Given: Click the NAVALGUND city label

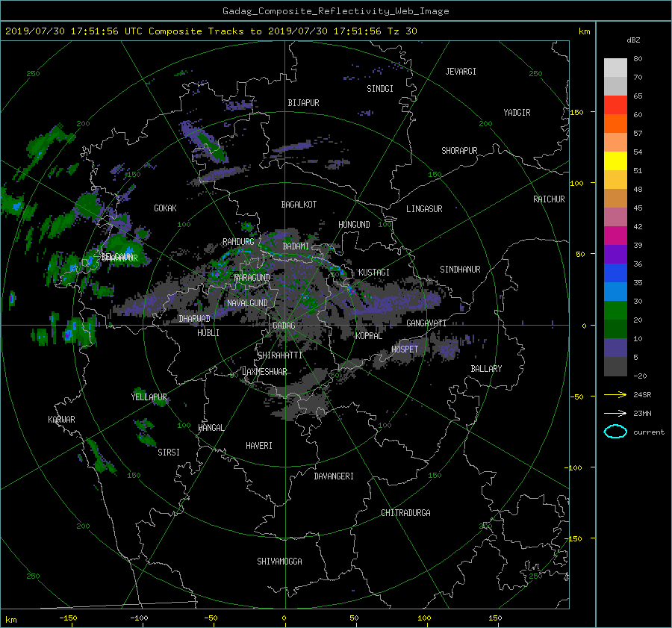Looking at the screenshot, I should 247,303.
